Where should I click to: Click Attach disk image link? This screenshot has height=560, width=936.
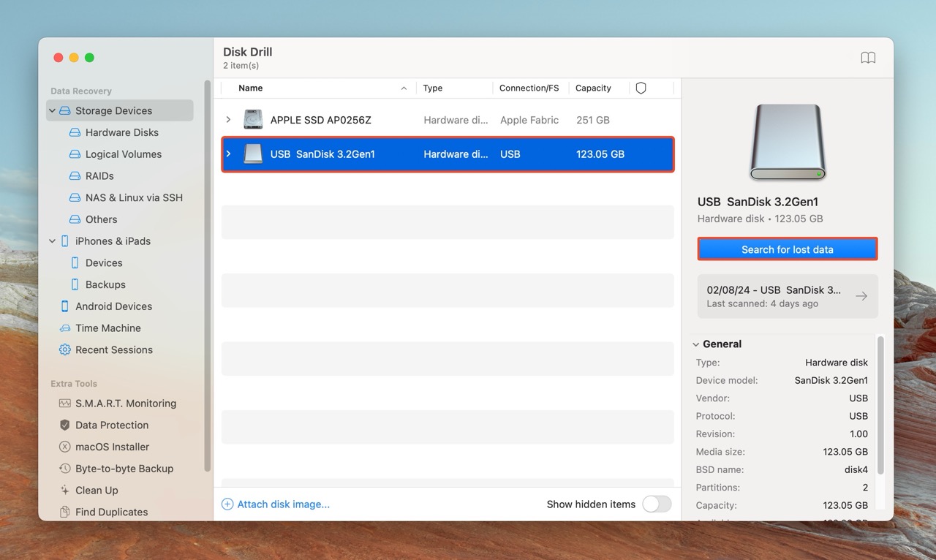click(x=283, y=504)
